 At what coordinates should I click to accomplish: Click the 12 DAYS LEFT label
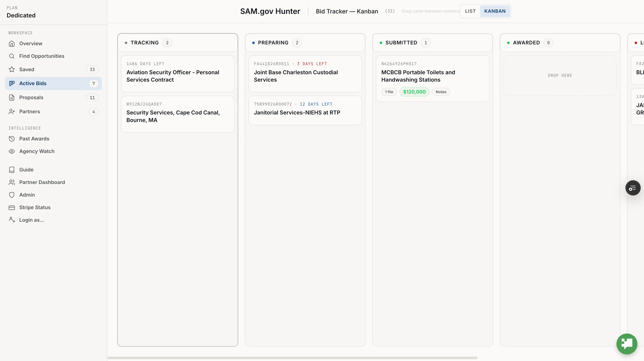(x=316, y=104)
